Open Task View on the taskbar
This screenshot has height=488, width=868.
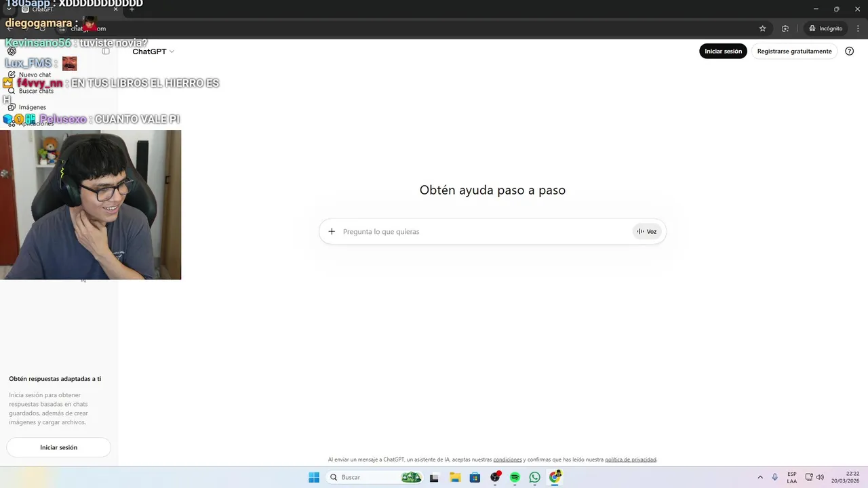click(434, 477)
